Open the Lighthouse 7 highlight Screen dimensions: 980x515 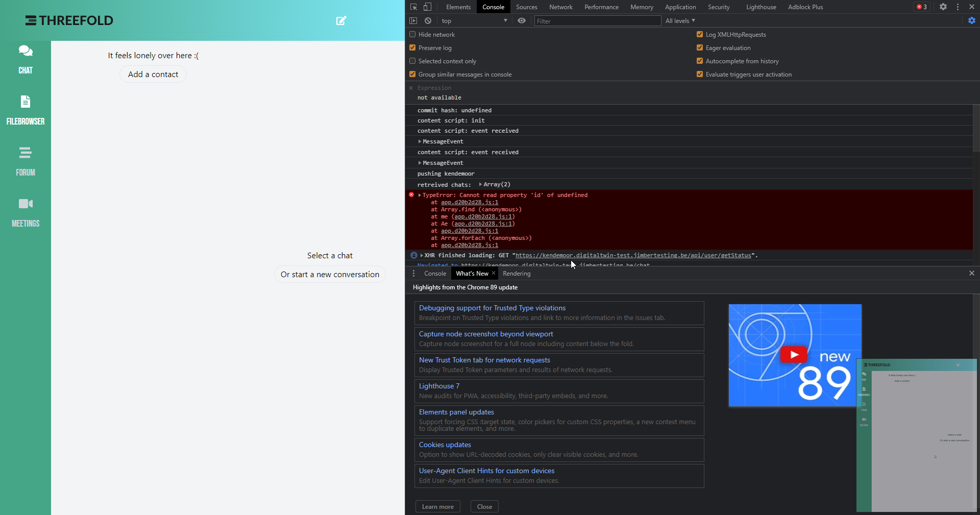point(559,391)
